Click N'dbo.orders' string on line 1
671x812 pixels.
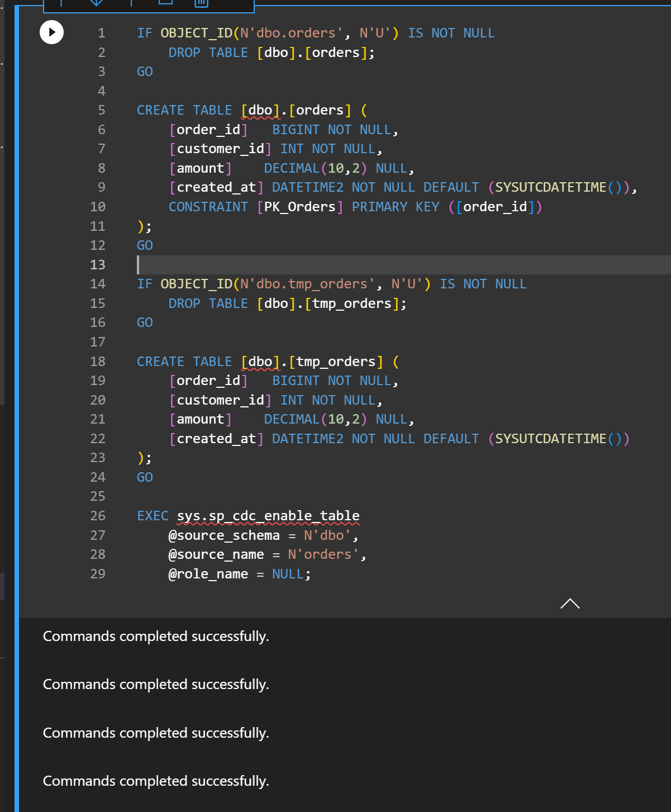(x=292, y=33)
